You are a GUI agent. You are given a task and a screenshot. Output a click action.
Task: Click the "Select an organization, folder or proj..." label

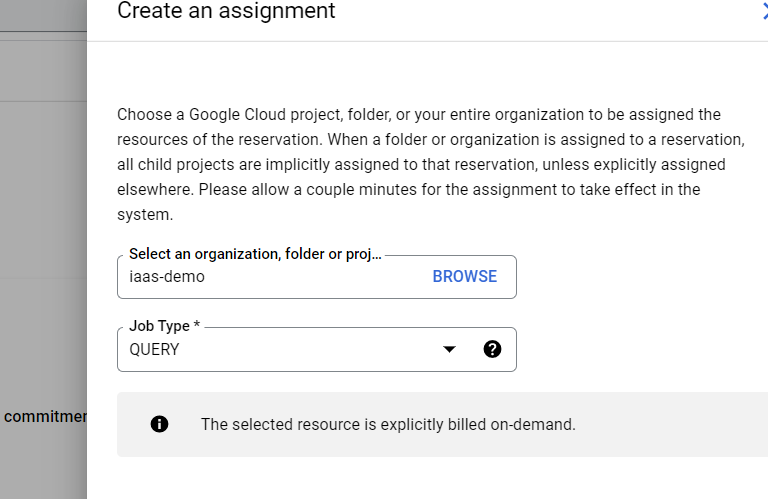point(255,255)
